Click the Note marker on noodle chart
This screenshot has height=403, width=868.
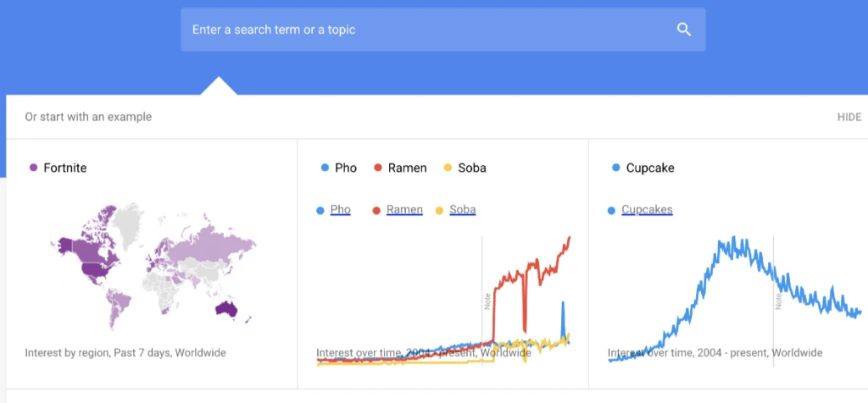coord(487,301)
